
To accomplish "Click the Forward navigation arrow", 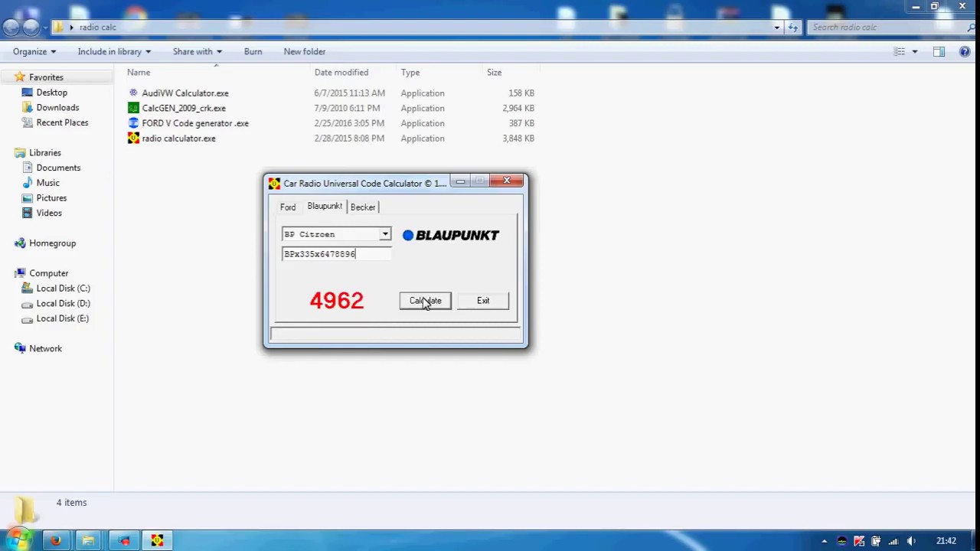I will tap(31, 28).
